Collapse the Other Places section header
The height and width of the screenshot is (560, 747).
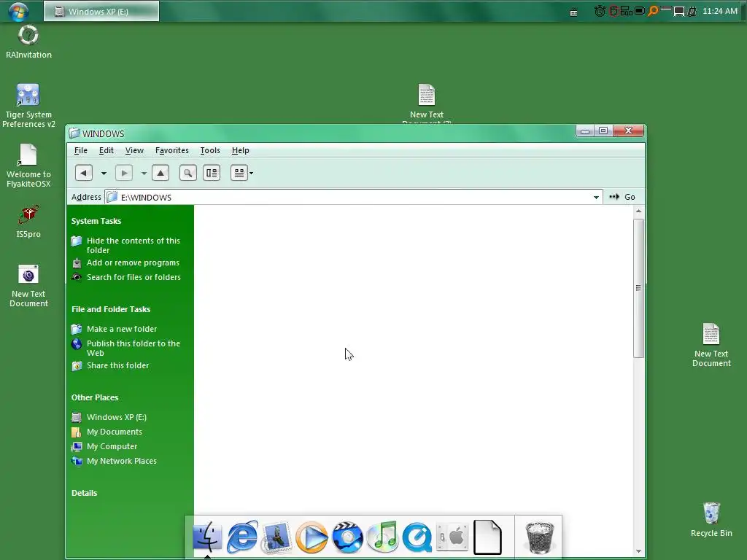[x=95, y=397]
